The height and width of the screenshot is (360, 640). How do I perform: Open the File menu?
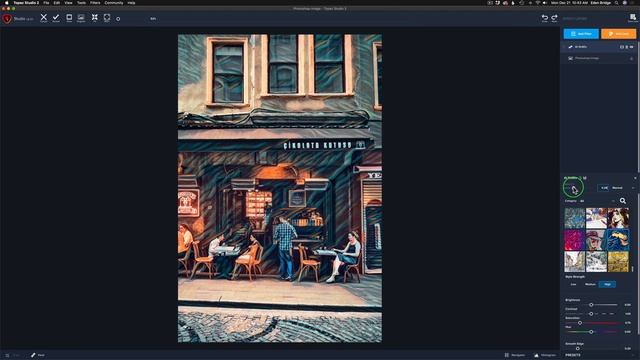(46, 3)
